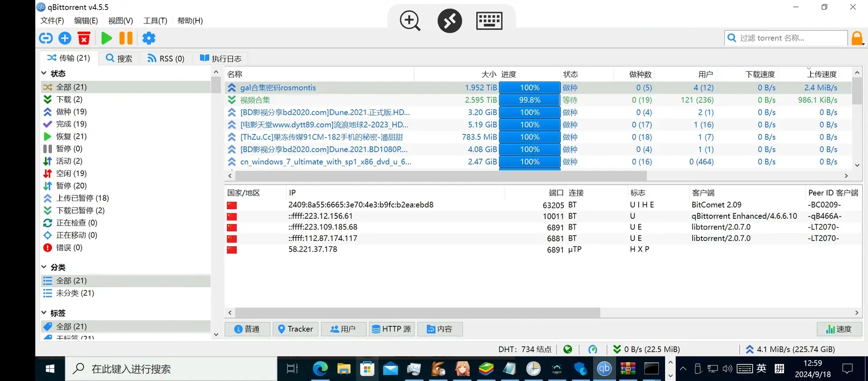Select the 空闲 (19) status filter
Viewport: 868px width, 381px height.
point(126,174)
